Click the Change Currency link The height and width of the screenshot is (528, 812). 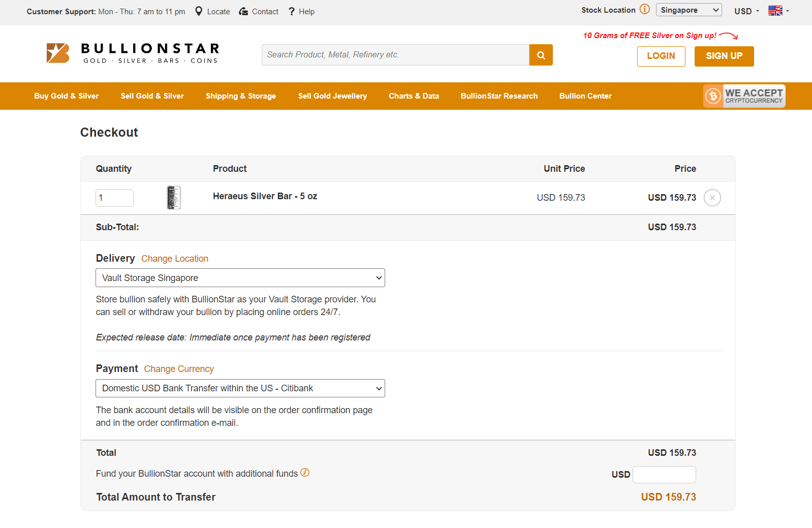pyautogui.click(x=179, y=369)
